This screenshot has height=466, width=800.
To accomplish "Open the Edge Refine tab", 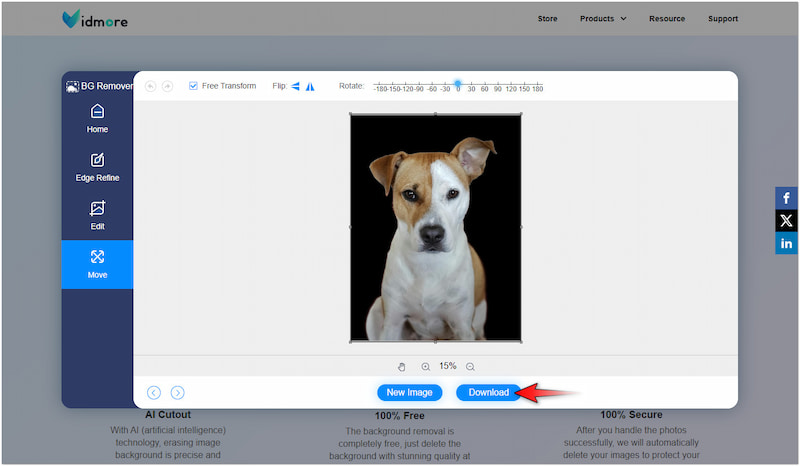I will click(97, 166).
